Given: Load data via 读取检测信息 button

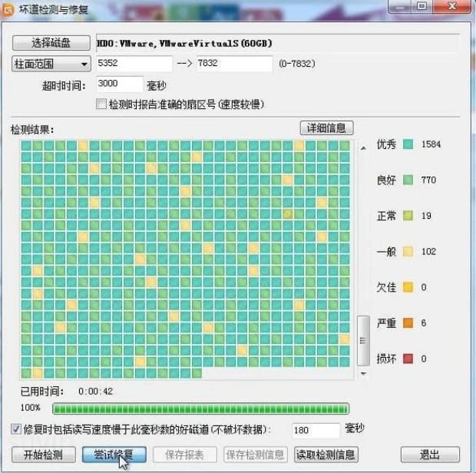Looking at the screenshot, I should 326,455.
